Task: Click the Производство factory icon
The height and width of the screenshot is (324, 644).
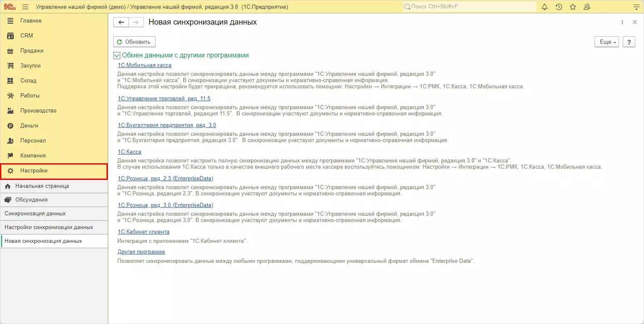Action: point(11,111)
